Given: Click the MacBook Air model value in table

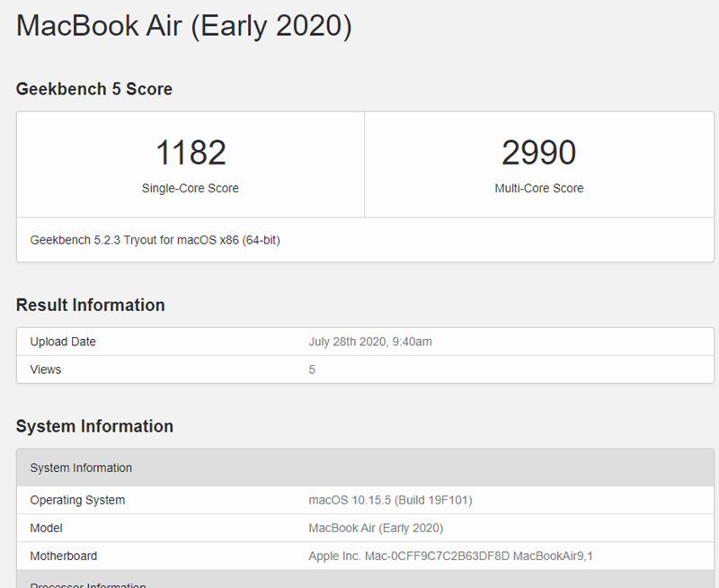Looking at the screenshot, I should tap(376, 528).
